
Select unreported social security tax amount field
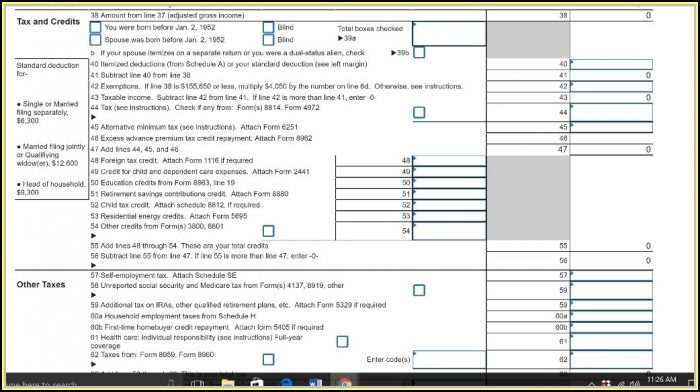click(611, 291)
